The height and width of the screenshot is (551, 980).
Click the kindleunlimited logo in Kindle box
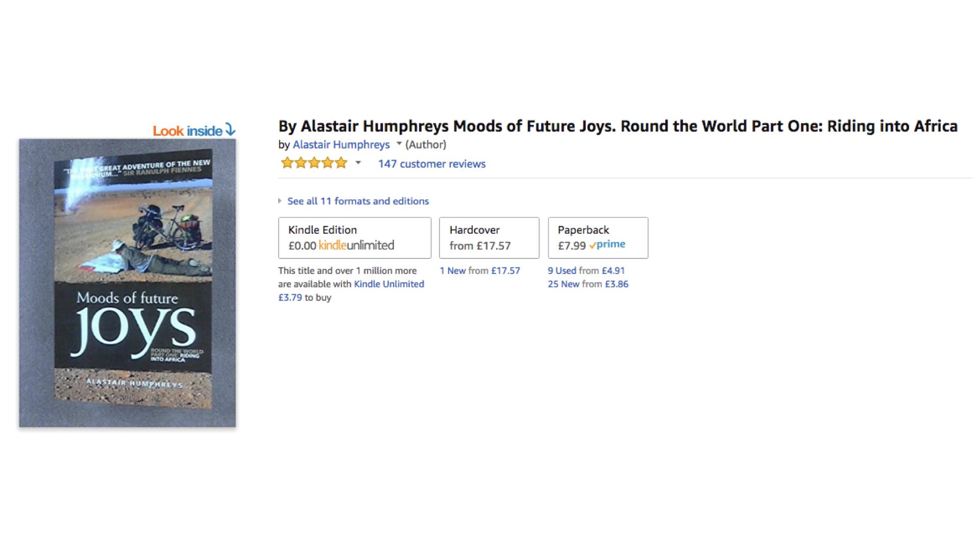coord(356,245)
